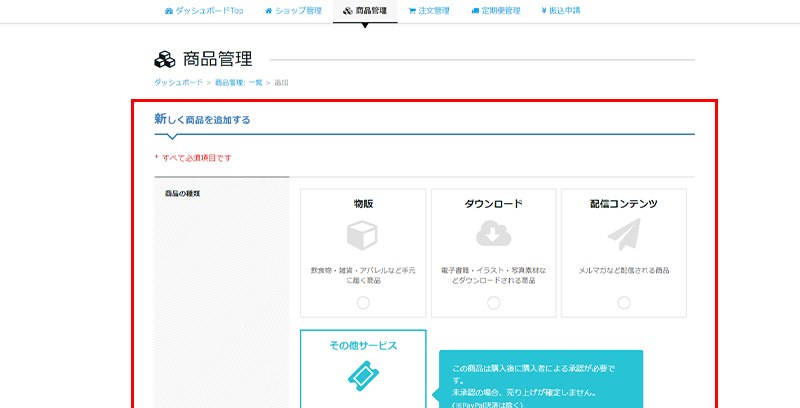Click the 配信コンテンツ card title
The image size is (800, 408).
[x=623, y=203]
